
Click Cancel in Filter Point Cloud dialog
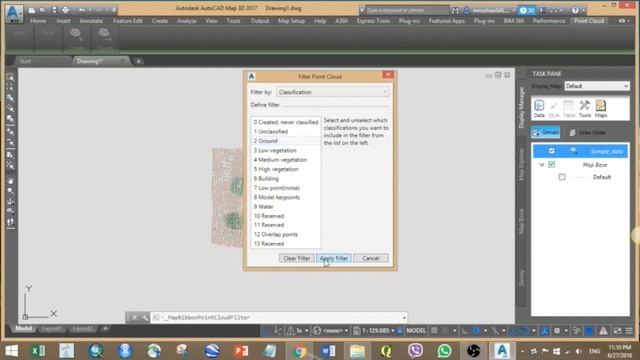(371, 258)
